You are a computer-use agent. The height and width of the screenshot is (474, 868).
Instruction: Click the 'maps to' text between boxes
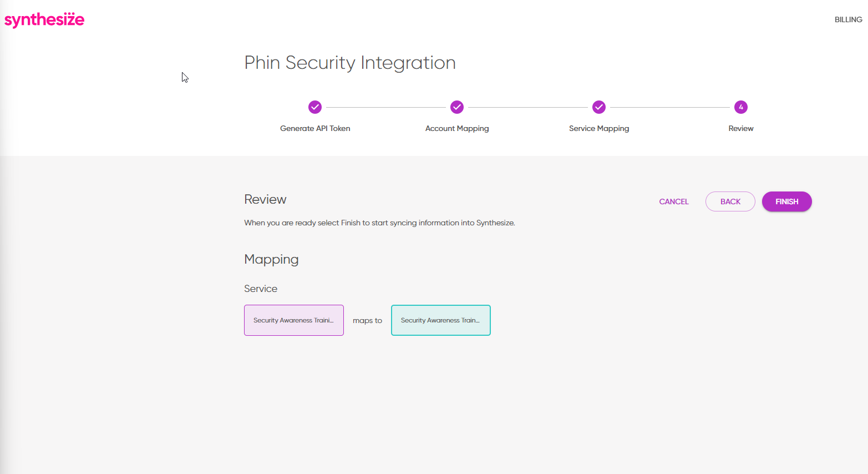[368, 321]
